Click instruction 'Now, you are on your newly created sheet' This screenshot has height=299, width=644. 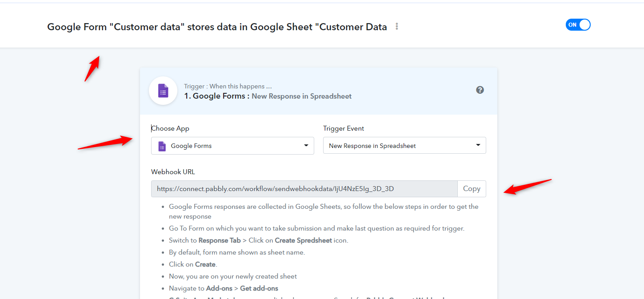click(x=233, y=276)
